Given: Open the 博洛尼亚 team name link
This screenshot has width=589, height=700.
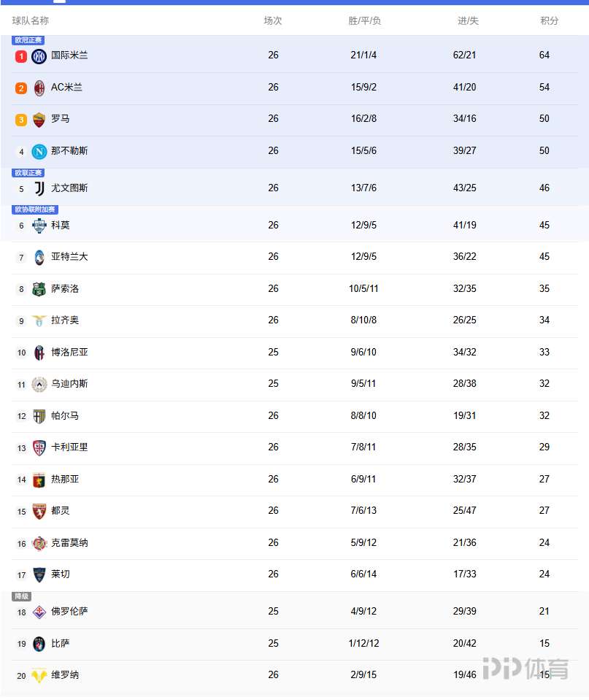Looking at the screenshot, I should [69, 352].
